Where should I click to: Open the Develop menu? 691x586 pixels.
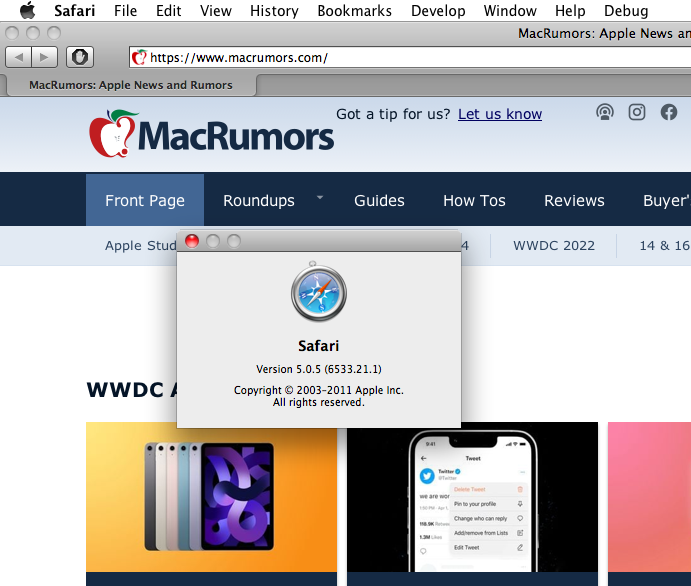point(438,11)
